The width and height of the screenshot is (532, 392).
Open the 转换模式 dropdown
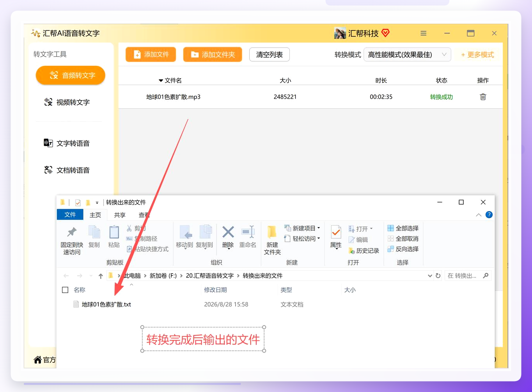(x=407, y=55)
